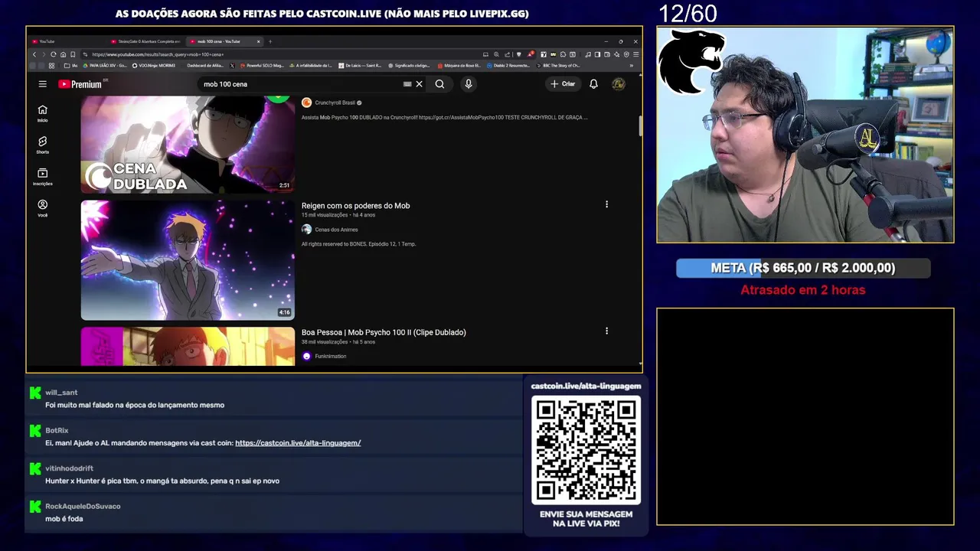The height and width of the screenshot is (551, 980).
Task: Open the Crunchyroll Brasil channel name
Action: pyautogui.click(x=335, y=103)
